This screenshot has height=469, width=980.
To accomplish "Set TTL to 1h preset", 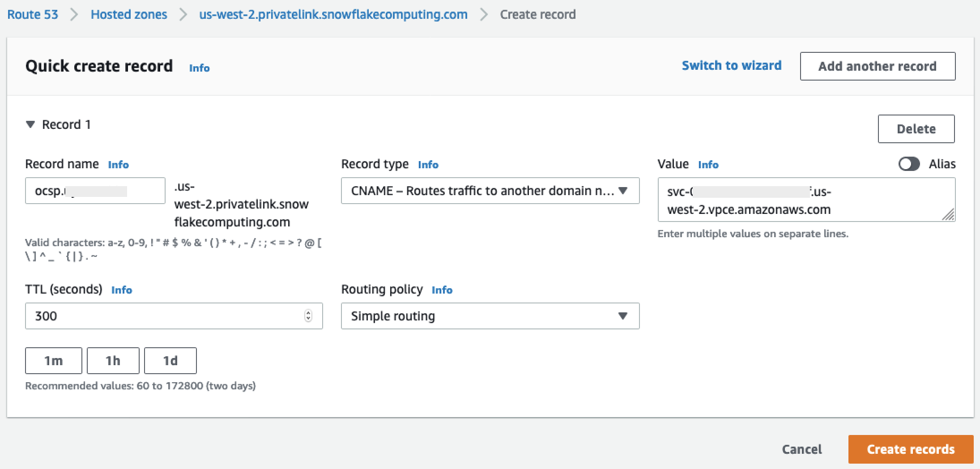I will click(x=113, y=360).
